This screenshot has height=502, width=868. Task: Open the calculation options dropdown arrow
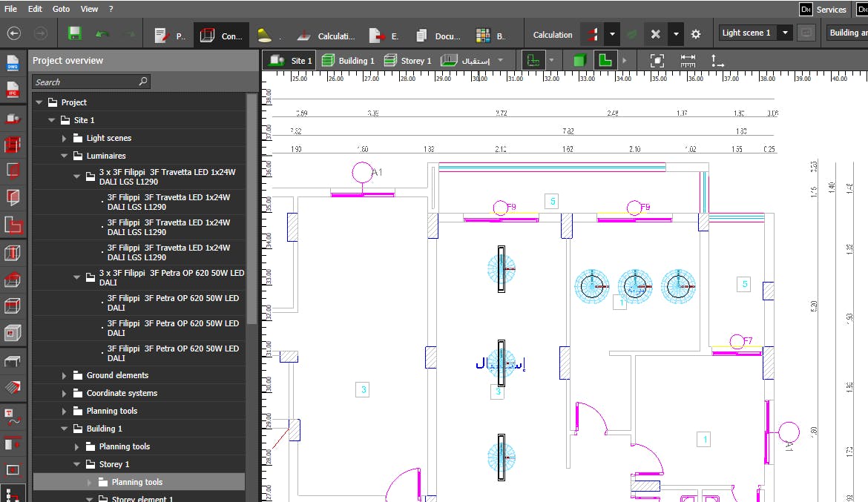click(612, 34)
